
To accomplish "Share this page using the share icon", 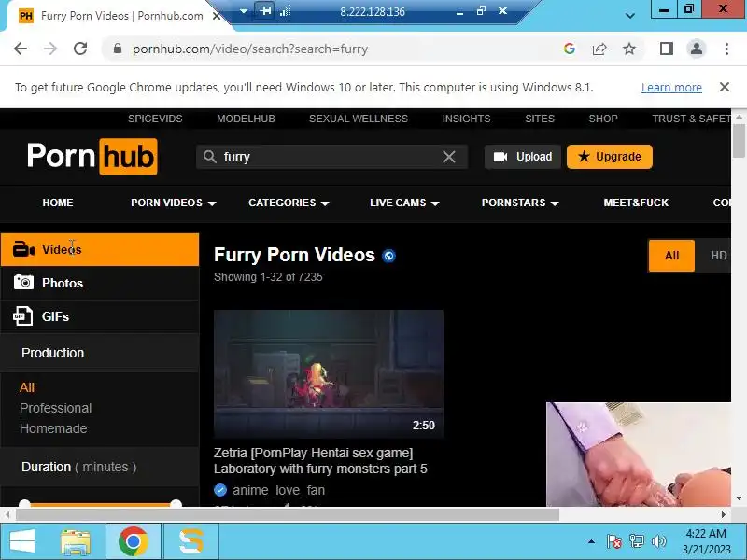I will (x=599, y=49).
